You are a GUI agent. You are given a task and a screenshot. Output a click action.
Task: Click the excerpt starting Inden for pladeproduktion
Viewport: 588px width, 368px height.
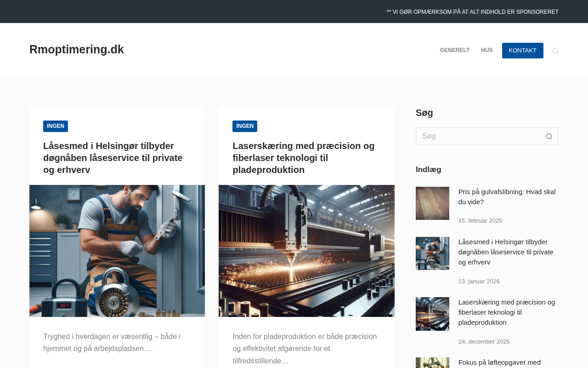coord(305,349)
